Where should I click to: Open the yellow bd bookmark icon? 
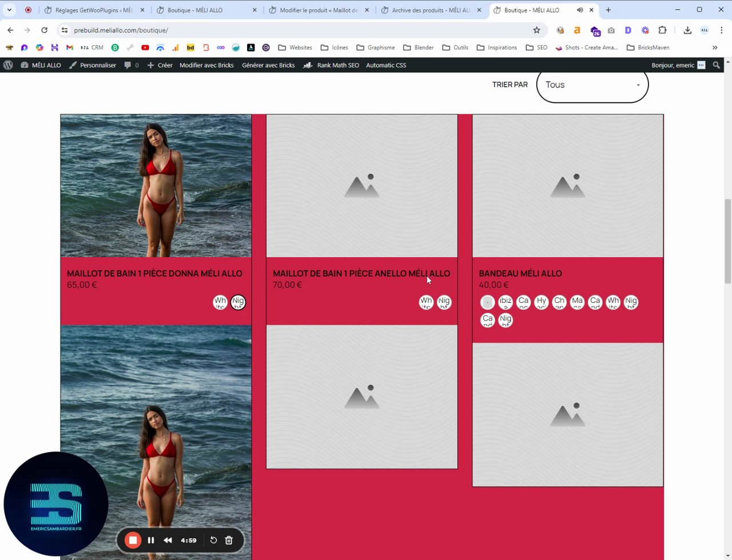(x=190, y=47)
